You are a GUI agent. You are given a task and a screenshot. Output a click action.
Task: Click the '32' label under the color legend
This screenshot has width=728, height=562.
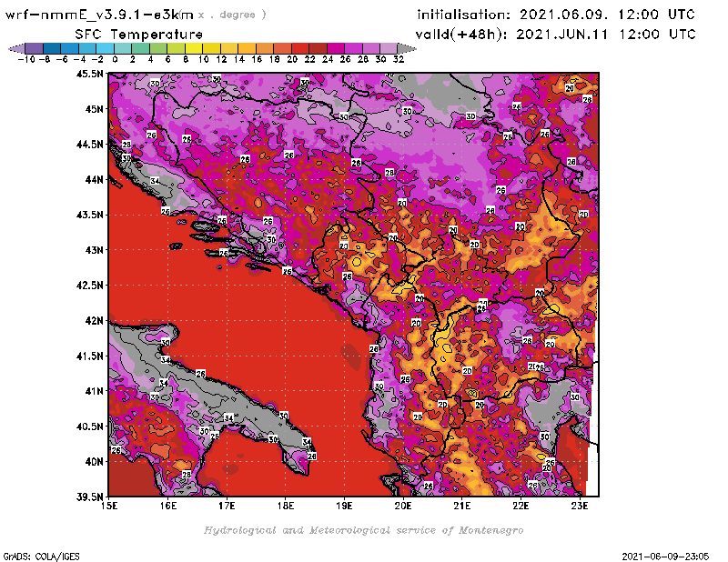click(399, 59)
